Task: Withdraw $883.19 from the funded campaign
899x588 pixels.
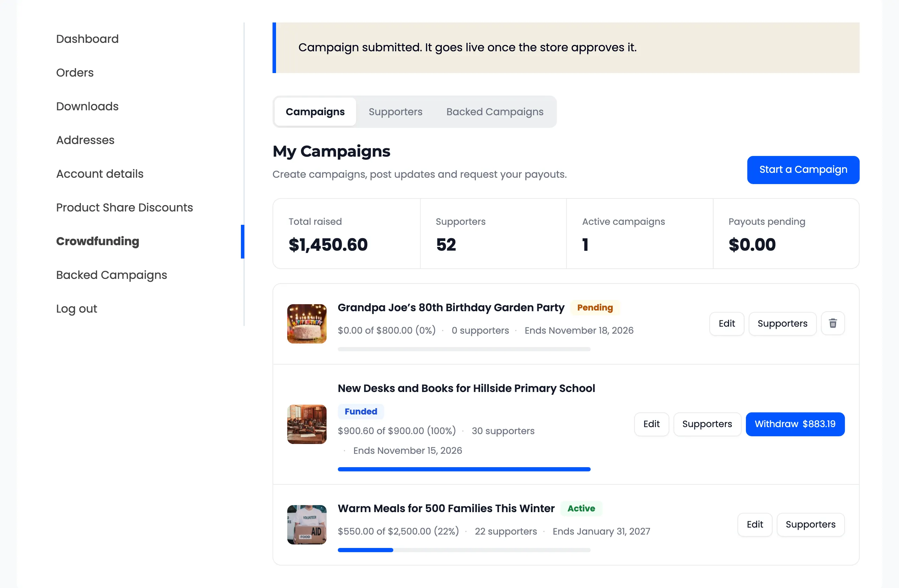Action: [x=795, y=424]
